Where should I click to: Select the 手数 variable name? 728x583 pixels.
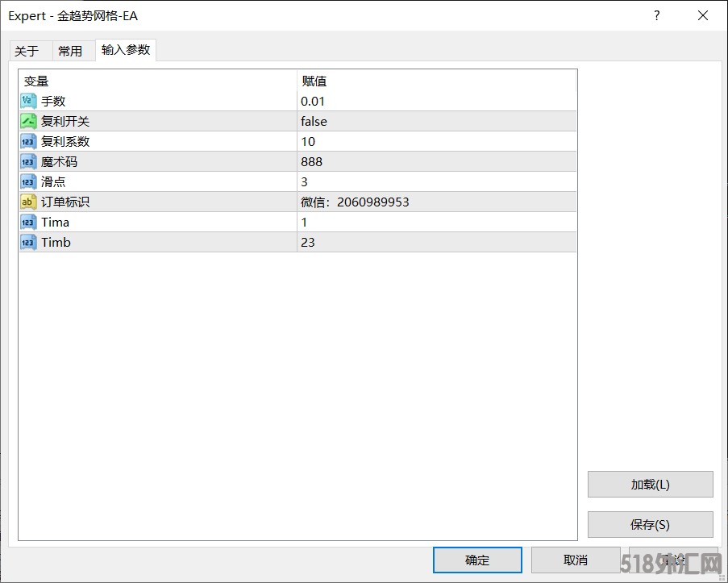(53, 101)
